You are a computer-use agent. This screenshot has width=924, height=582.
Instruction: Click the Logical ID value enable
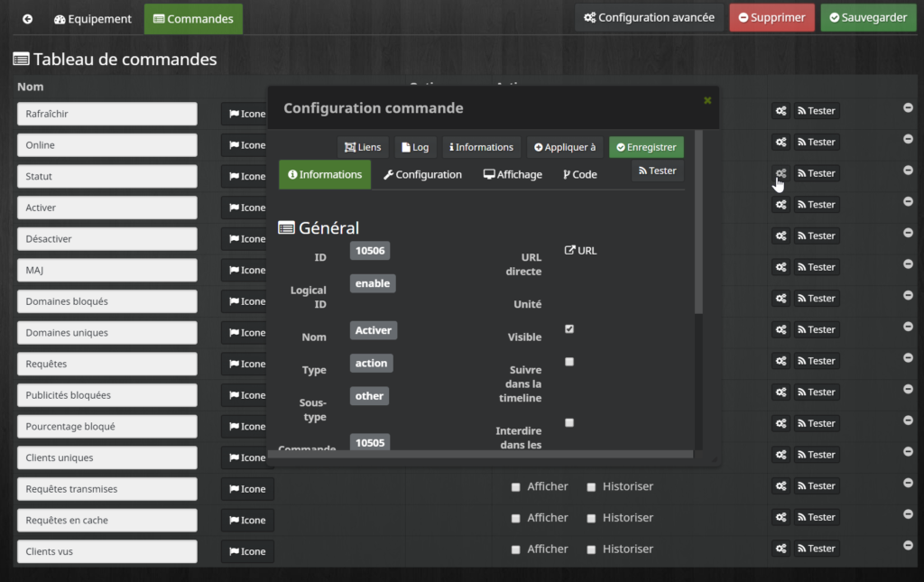(x=373, y=283)
